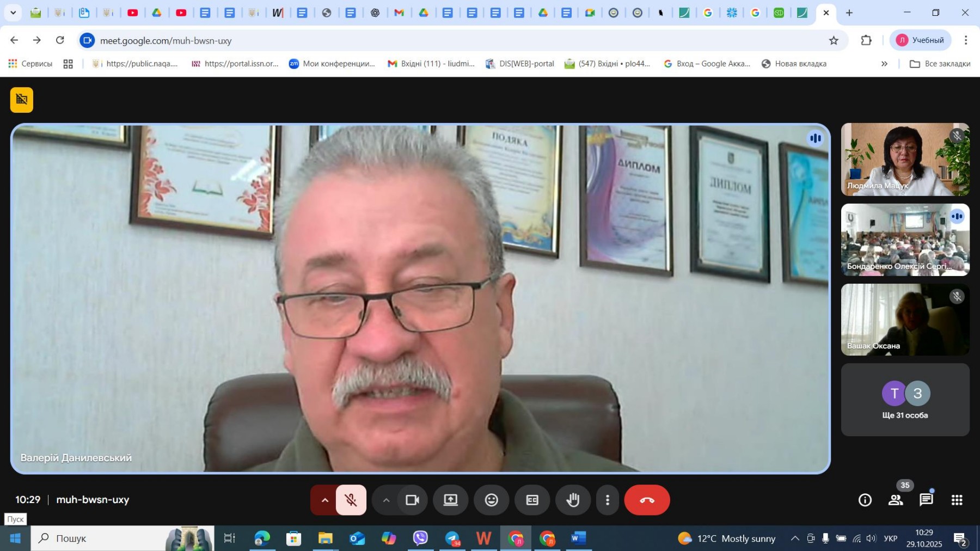Open the activities grid icon

957,500
